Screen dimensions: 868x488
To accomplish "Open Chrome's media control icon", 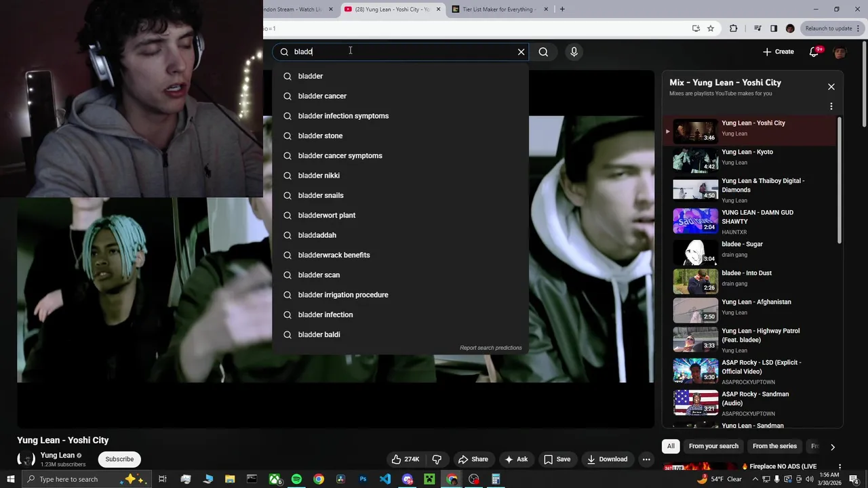I will (757, 28).
